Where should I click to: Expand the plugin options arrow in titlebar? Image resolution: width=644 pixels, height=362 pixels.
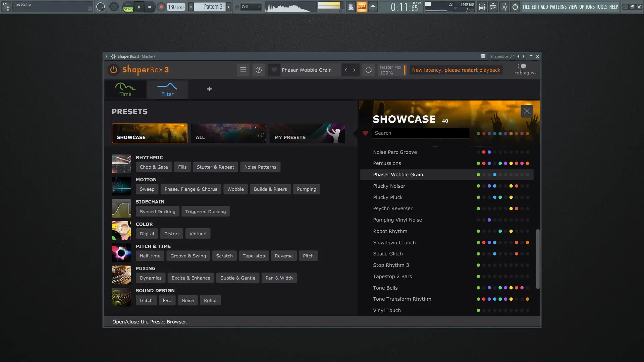click(x=107, y=56)
